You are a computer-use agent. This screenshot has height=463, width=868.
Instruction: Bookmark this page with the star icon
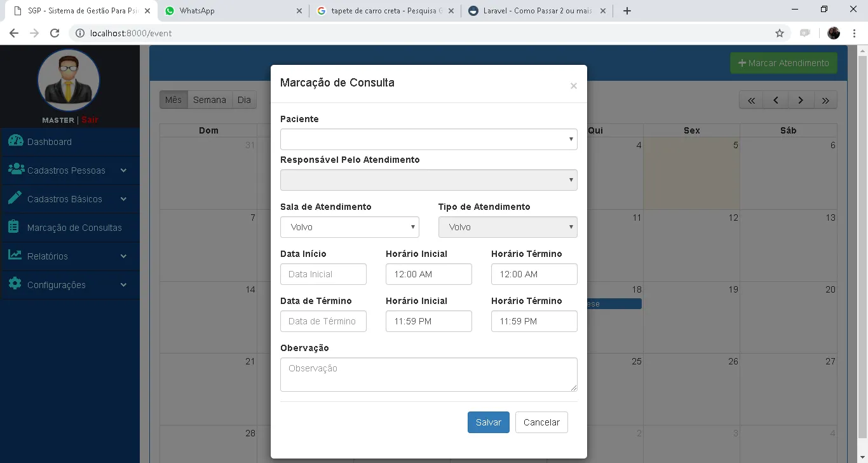(780, 33)
